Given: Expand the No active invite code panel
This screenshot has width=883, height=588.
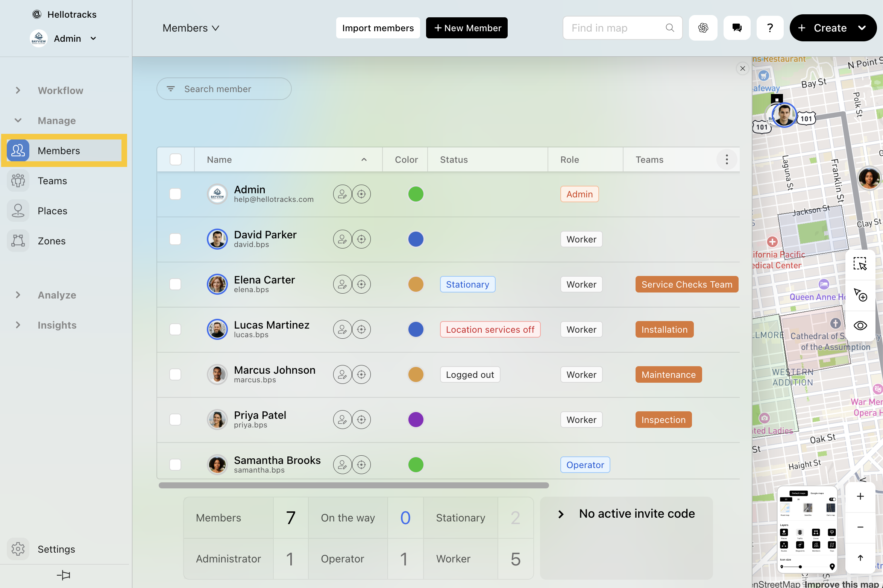Looking at the screenshot, I should pos(561,514).
